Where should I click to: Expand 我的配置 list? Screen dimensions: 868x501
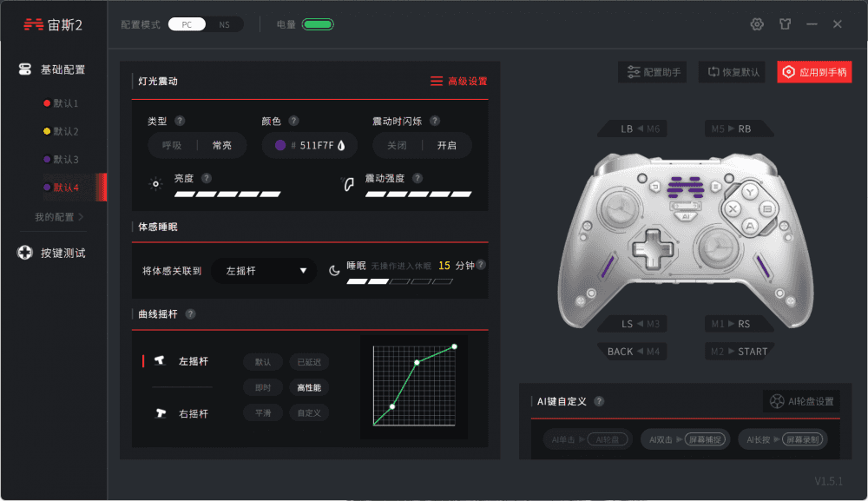(x=59, y=217)
